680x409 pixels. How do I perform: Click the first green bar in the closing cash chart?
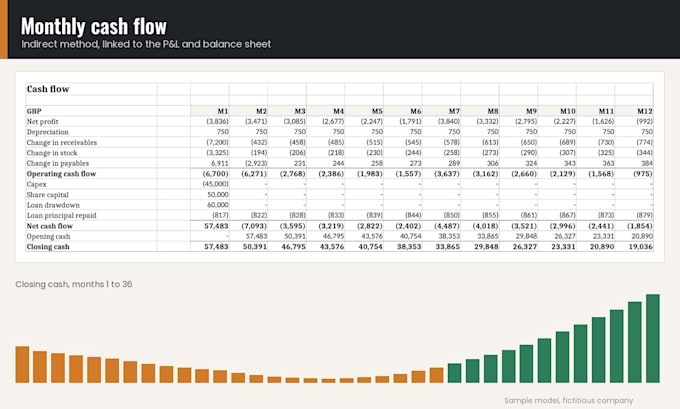(454, 373)
